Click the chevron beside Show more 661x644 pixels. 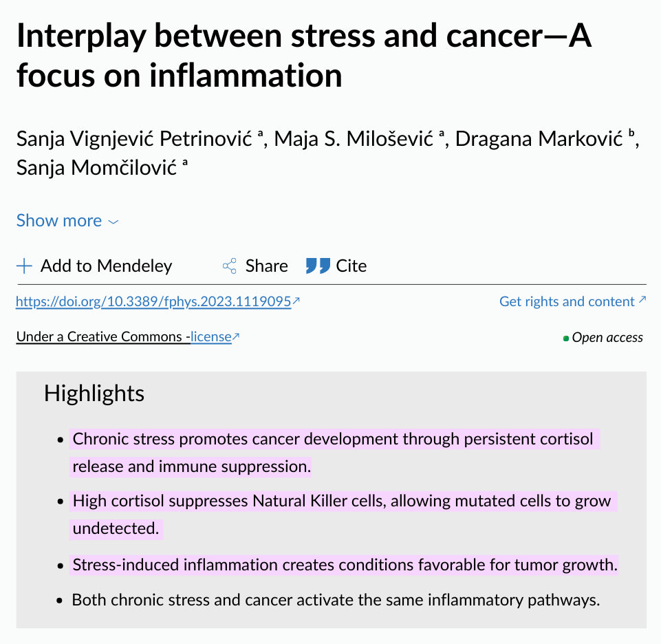click(x=113, y=222)
